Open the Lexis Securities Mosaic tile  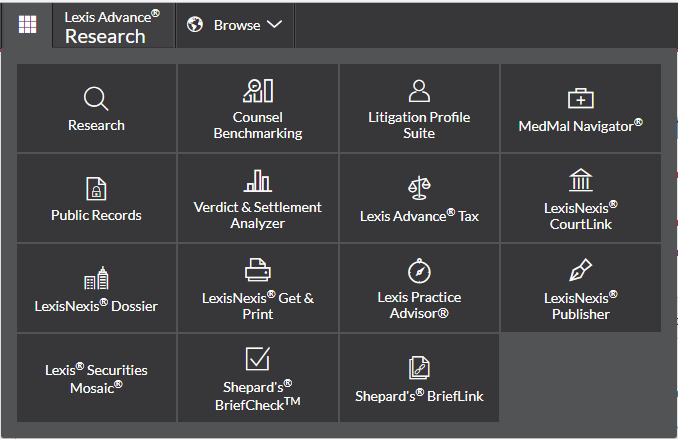(x=96, y=378)
